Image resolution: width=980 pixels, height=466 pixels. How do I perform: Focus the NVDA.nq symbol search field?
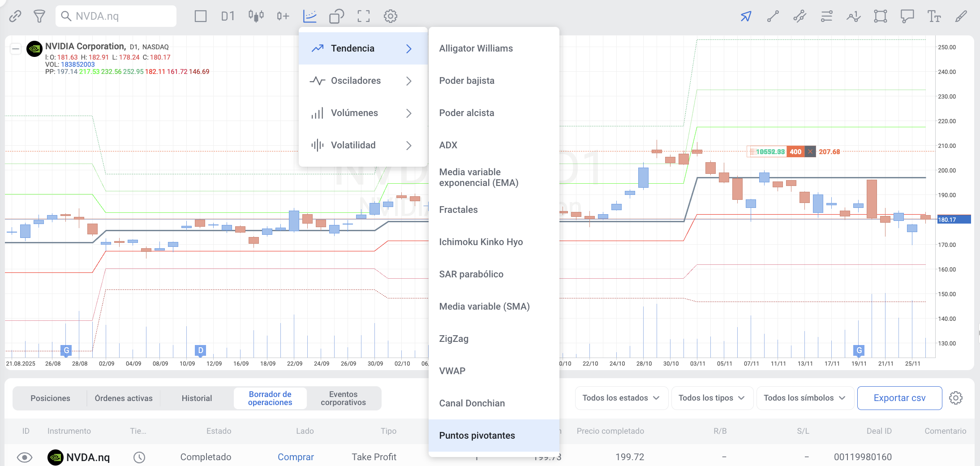pos(116,17)
